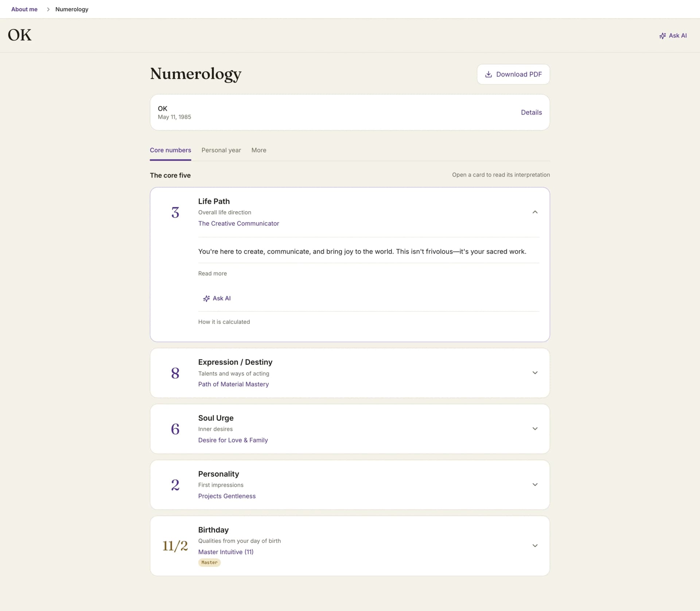This screenshot has height=611, width=700.
Task: Click Desire for Love & Family text
Action: 233,440
